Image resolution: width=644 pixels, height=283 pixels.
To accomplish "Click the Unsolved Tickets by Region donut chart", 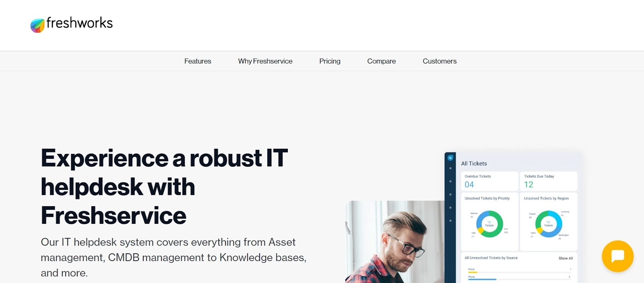I will 548,224.
